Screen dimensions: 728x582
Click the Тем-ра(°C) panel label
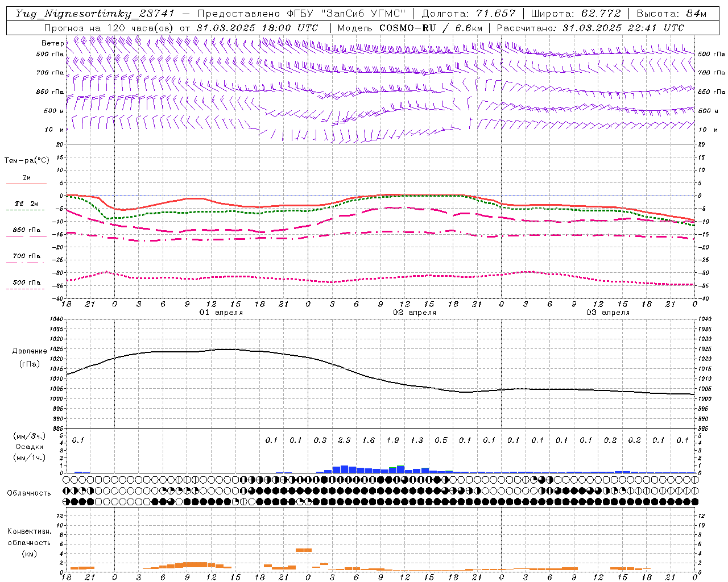pos(27,161)
